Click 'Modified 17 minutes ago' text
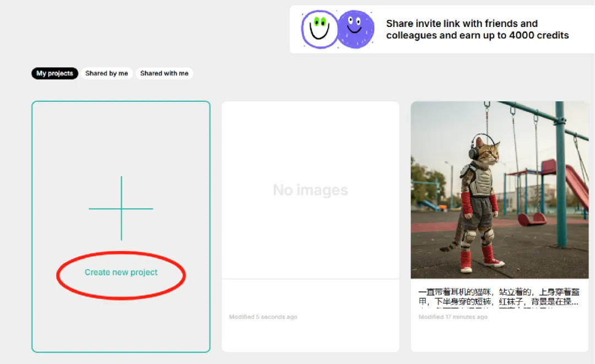The image size is (595, 364). pos(453,317)
